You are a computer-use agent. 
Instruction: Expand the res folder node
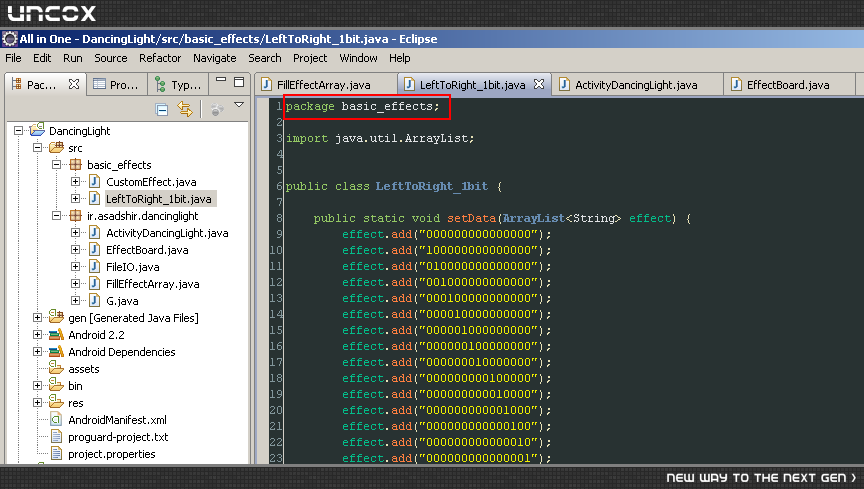(37, 403)
